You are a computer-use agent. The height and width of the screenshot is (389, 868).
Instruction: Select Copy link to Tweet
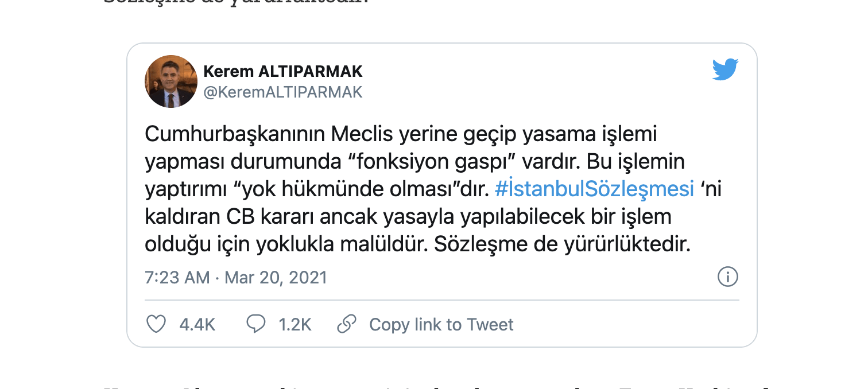(x=441, y=325)
